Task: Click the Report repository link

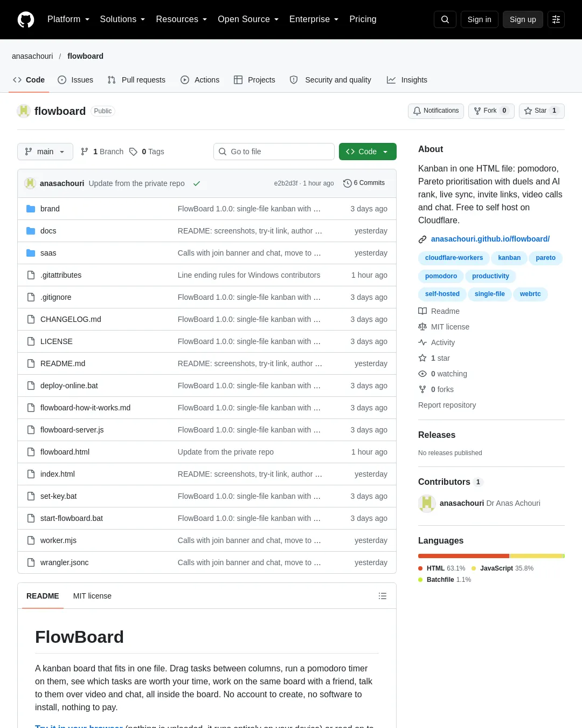Action: tap(447, 405)
